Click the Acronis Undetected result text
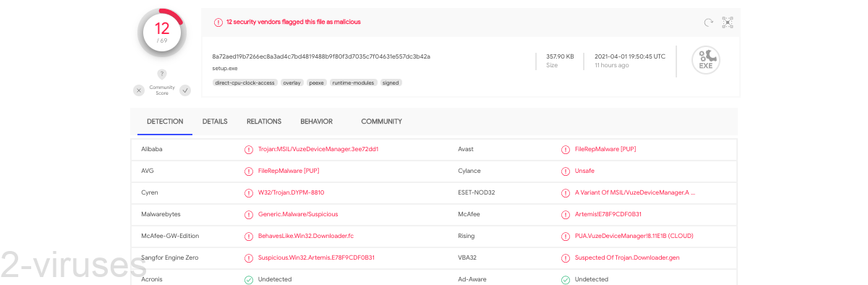 click(x=275, y=280)
